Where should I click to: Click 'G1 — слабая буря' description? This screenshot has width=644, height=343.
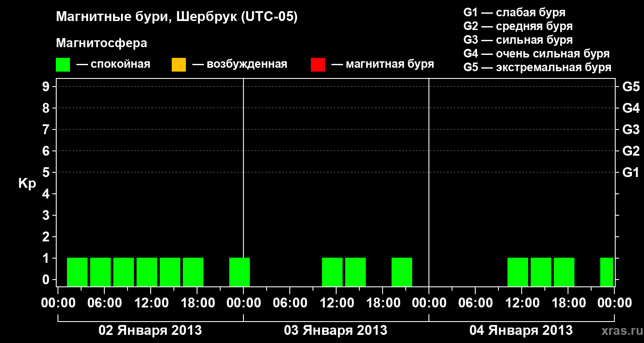(514, 12)
